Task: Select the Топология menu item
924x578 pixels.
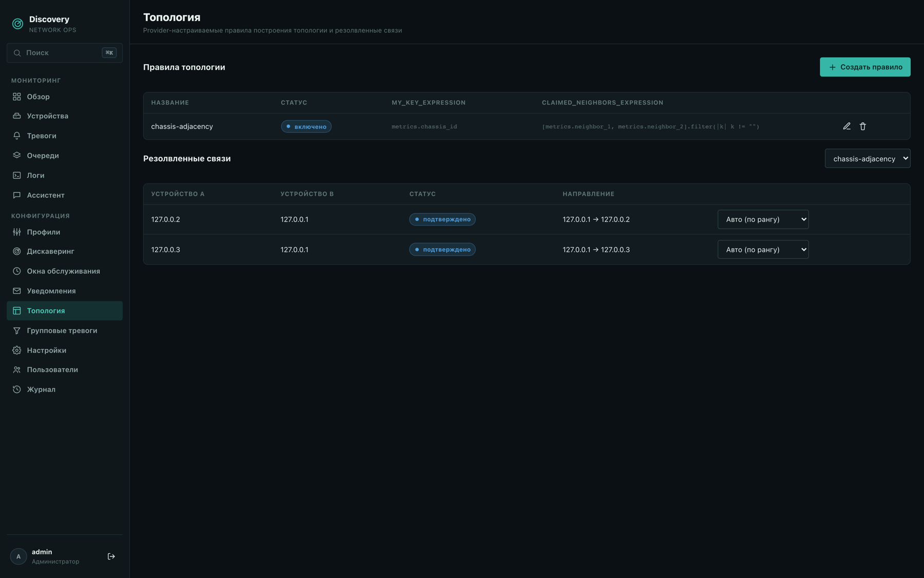Action: pos(65,311)
